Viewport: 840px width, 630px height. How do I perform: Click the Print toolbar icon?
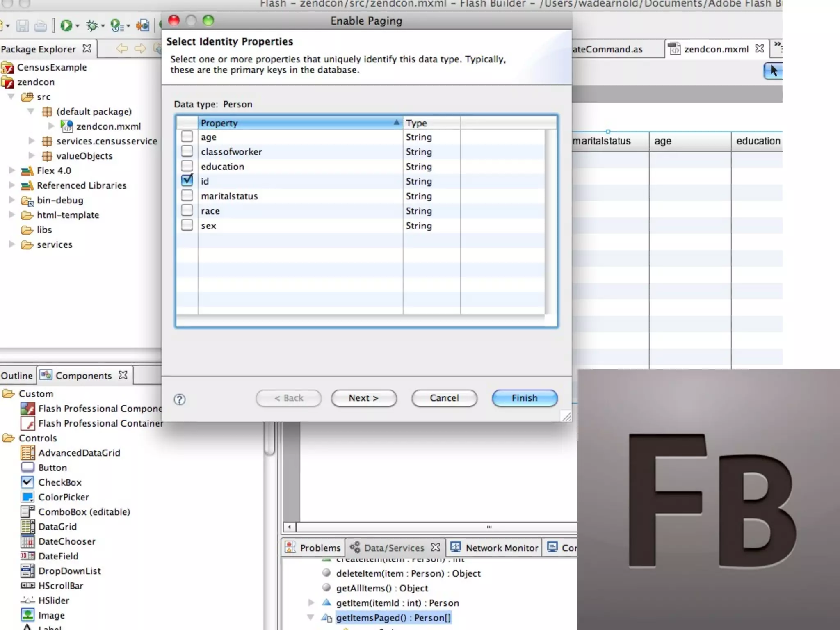pos(40,26)
